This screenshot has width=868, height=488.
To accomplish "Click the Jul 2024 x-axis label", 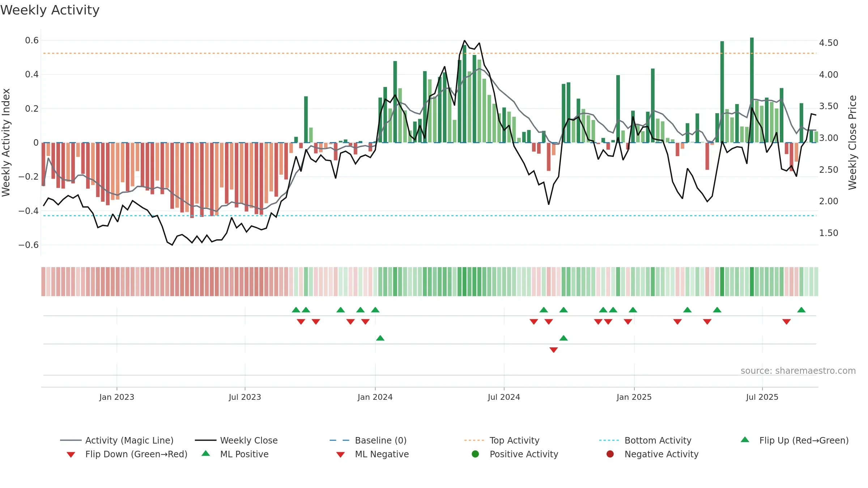I will tap(504, 397).
